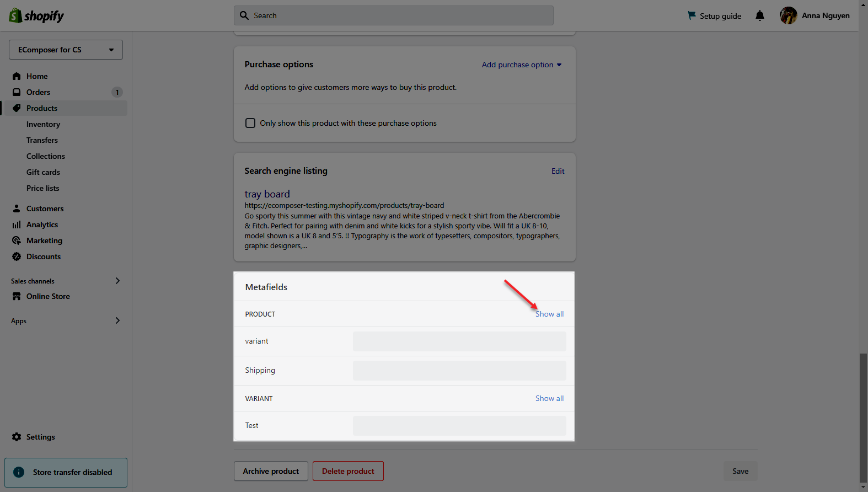This screenshot has width=868, height=492.
Task: Click the Store transfer info icon
Action: [19, 472]
